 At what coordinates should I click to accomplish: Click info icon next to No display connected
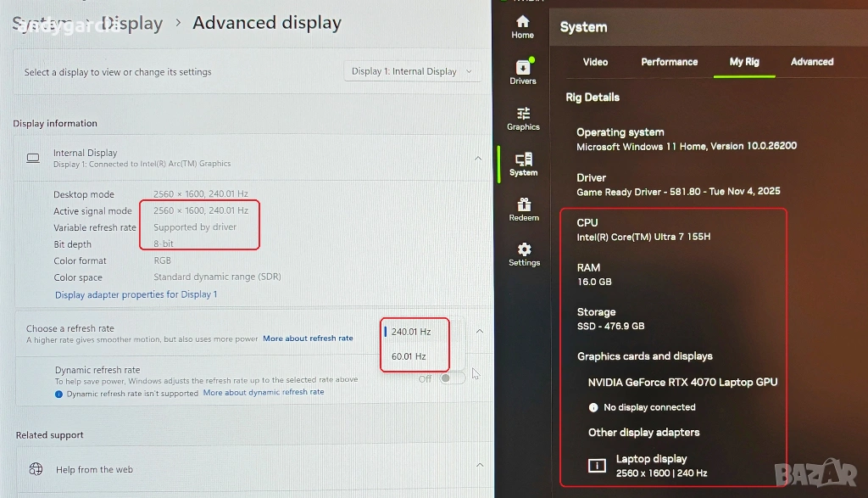coord(593,408)
